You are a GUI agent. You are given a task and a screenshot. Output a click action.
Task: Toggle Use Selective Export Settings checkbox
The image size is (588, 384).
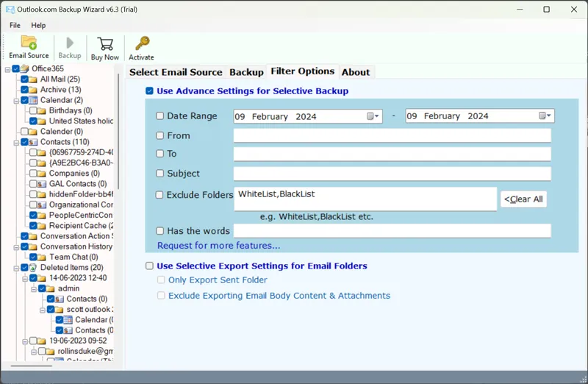[150, 266]
